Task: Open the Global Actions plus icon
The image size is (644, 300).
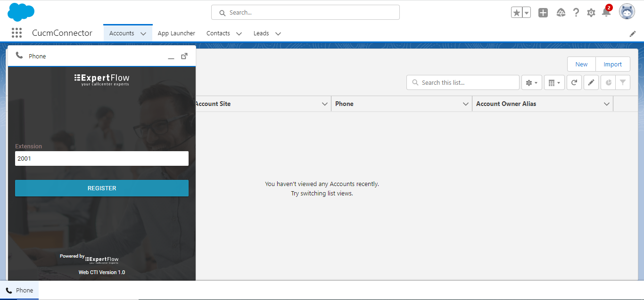Action: (543, 13)
